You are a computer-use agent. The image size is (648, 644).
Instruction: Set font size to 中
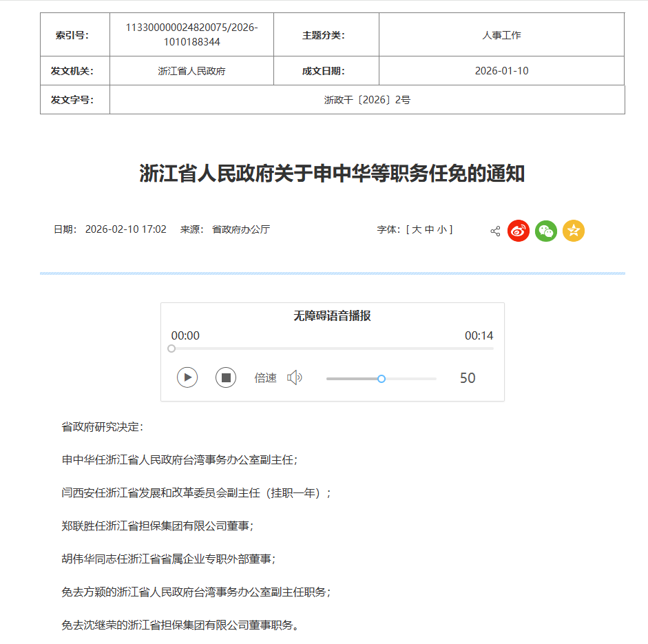point(430,229)
